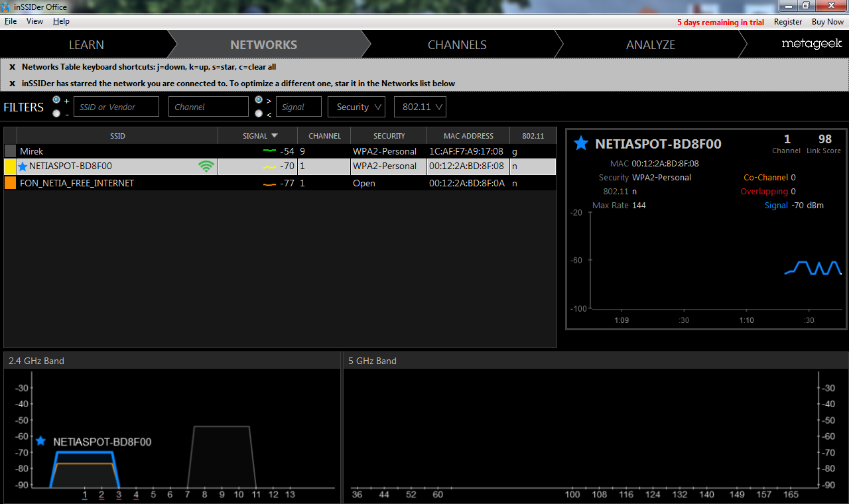Select the minus exclude filter radio button
Screen dimensions: 849x504
point(56,113)
